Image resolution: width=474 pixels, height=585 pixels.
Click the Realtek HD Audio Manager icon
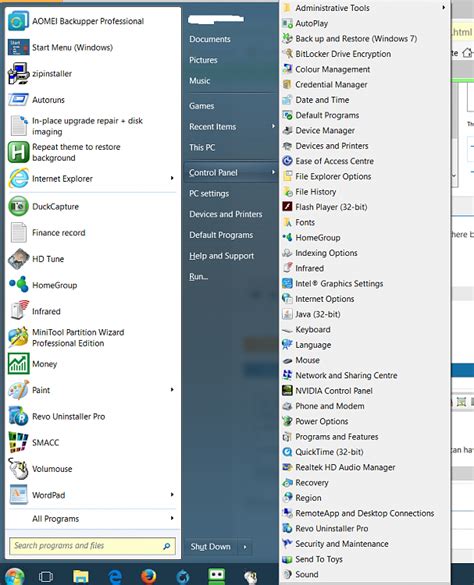tap(287, 467)
